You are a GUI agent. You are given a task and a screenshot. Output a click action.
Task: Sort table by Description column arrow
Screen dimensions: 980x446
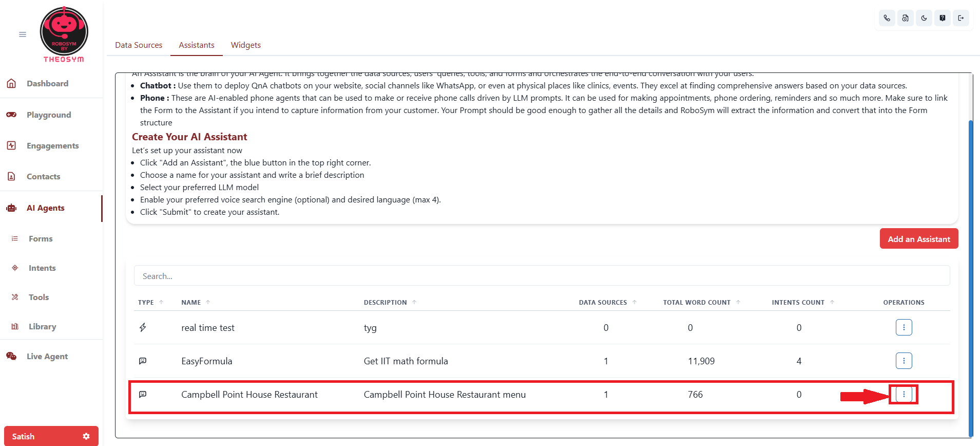click(x=414, y=302)
